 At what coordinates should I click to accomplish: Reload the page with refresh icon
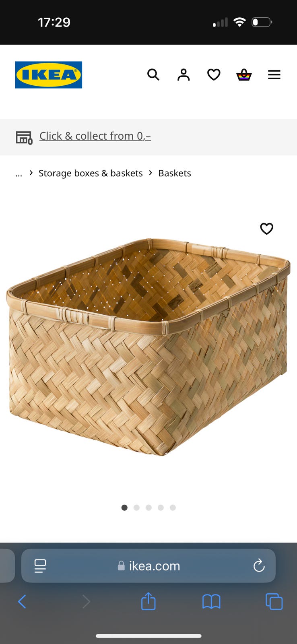[x=259, y=566]
